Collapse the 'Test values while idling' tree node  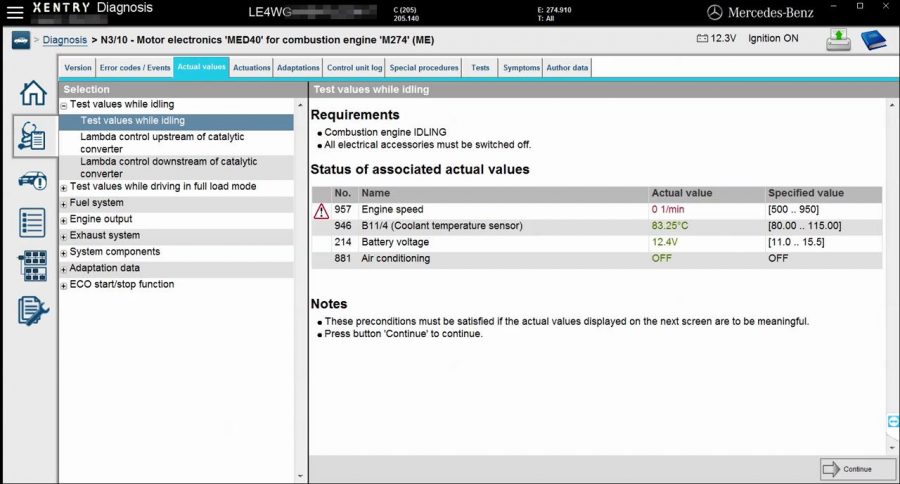click(x=64, y=106)
